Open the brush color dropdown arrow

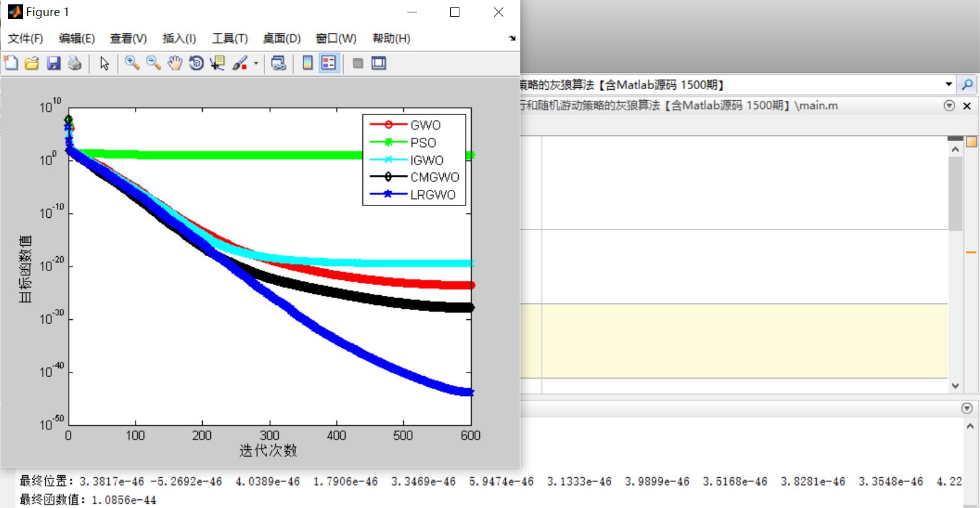tap(256, 63)
